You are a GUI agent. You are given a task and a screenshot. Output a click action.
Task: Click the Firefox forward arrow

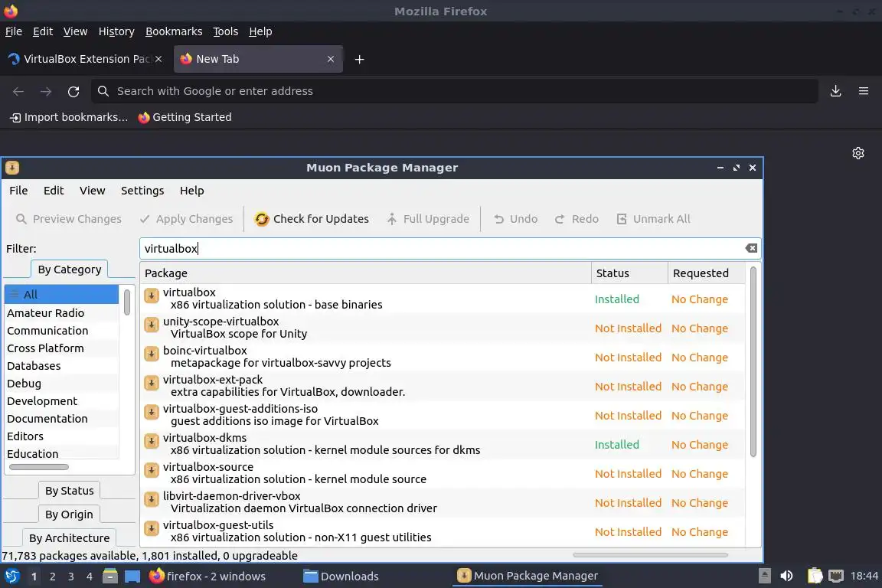pos(46,91)
